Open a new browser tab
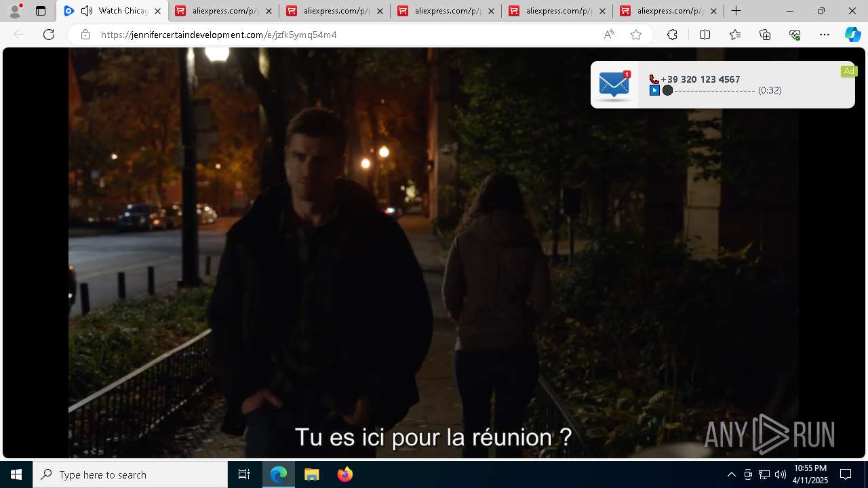The image size is (868, 488). [736, 11]
